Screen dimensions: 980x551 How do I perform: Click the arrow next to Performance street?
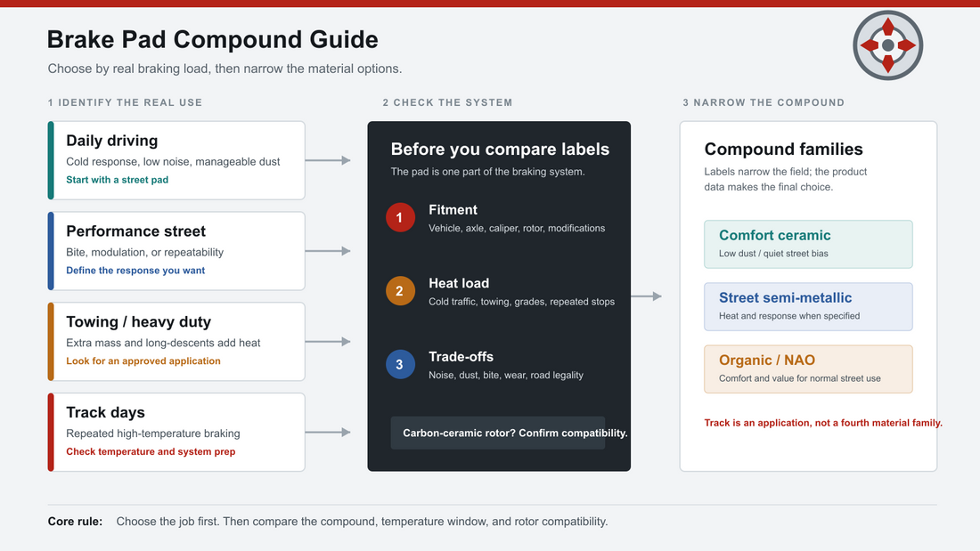pyautogui.click(x=328, y=251)
